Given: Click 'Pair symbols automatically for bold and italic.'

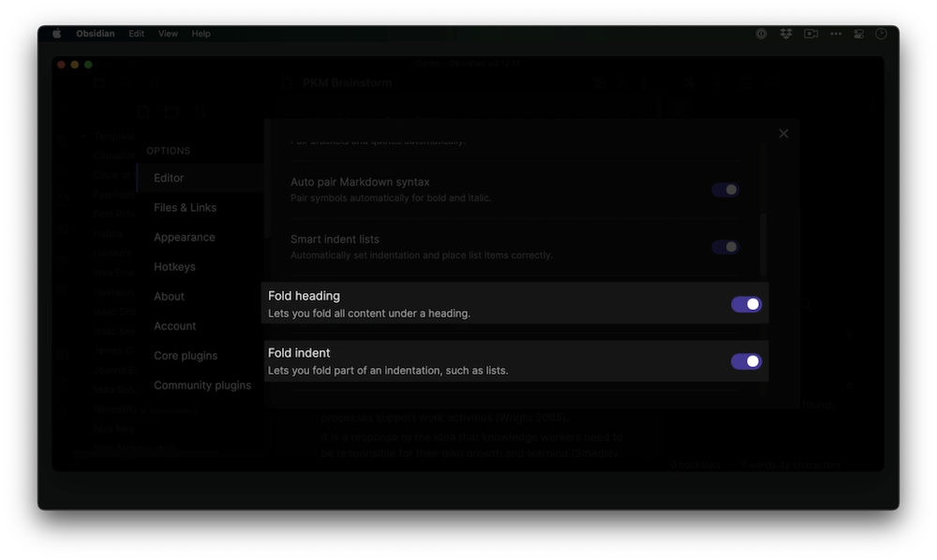Looking at the screenshot, I should point(391,198).
